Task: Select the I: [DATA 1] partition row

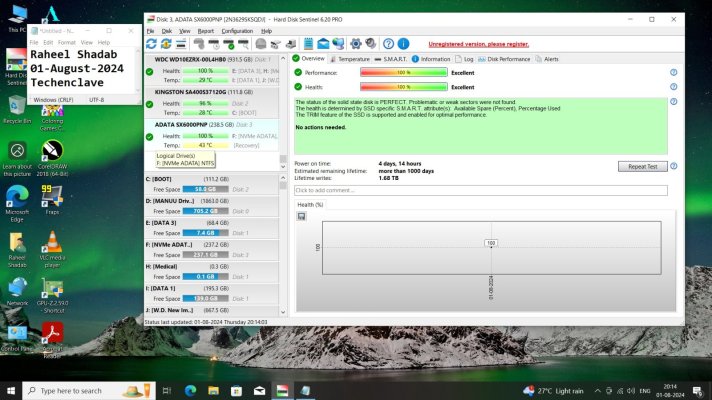Action: click(x=212, y=293)
